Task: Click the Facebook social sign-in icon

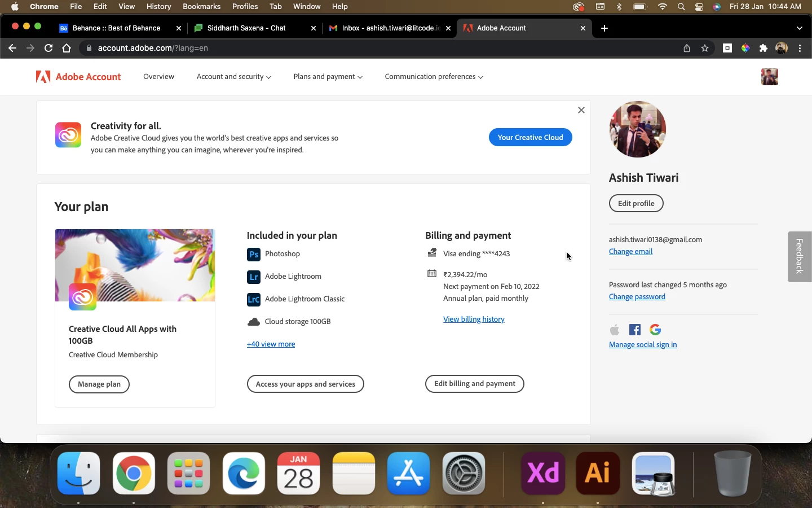Action: coord(635,330)
